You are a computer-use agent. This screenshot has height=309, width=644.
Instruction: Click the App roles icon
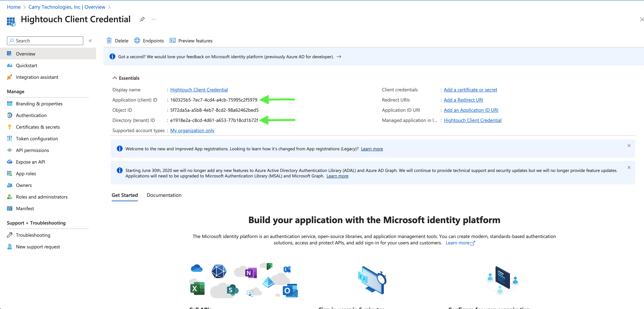[9, 173]
